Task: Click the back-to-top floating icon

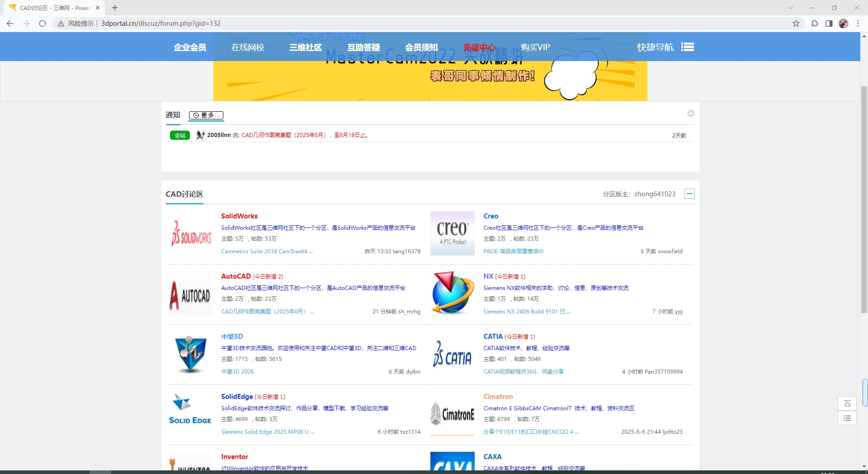Action: click(847, 403)
